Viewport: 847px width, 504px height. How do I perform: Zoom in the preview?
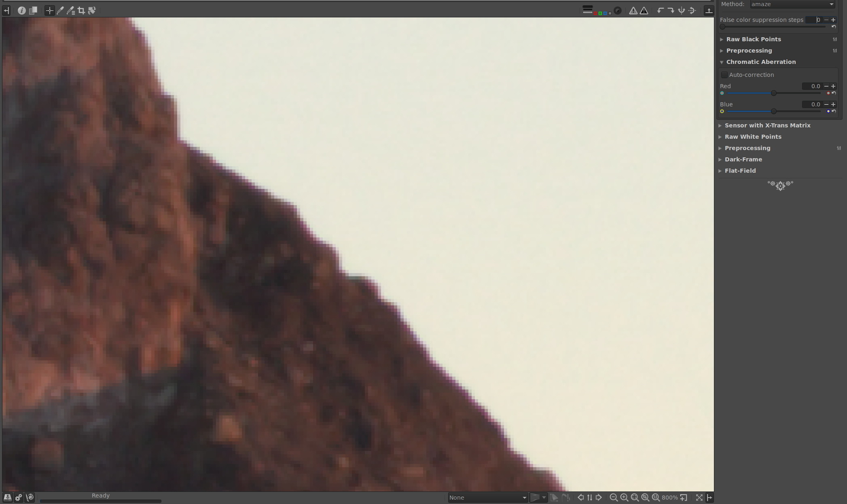[624, 498]
